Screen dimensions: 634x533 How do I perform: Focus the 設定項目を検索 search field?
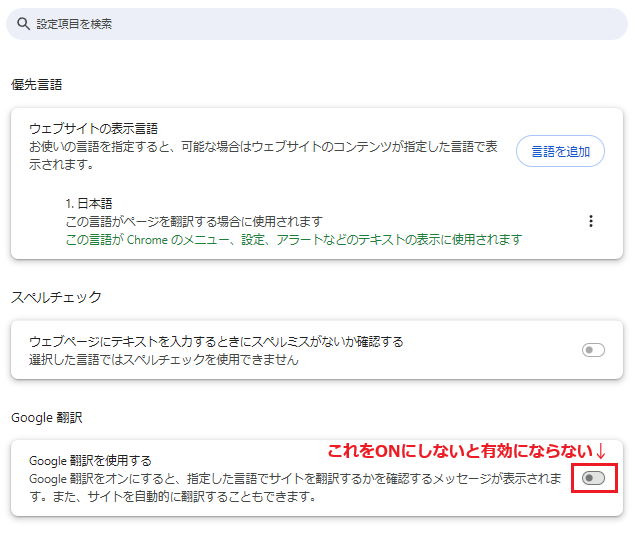tap(317, 24)
